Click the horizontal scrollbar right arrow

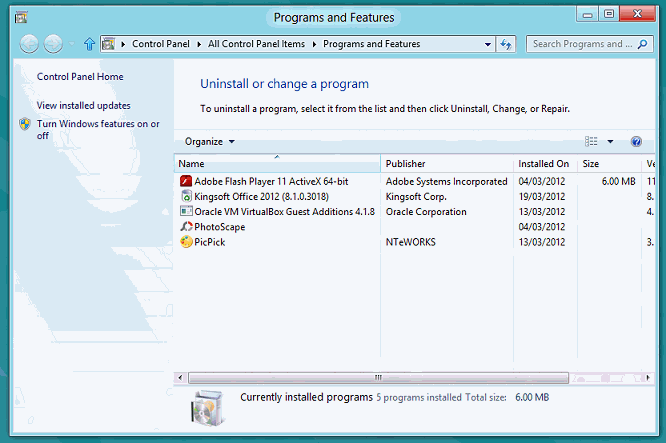point(648,378)
